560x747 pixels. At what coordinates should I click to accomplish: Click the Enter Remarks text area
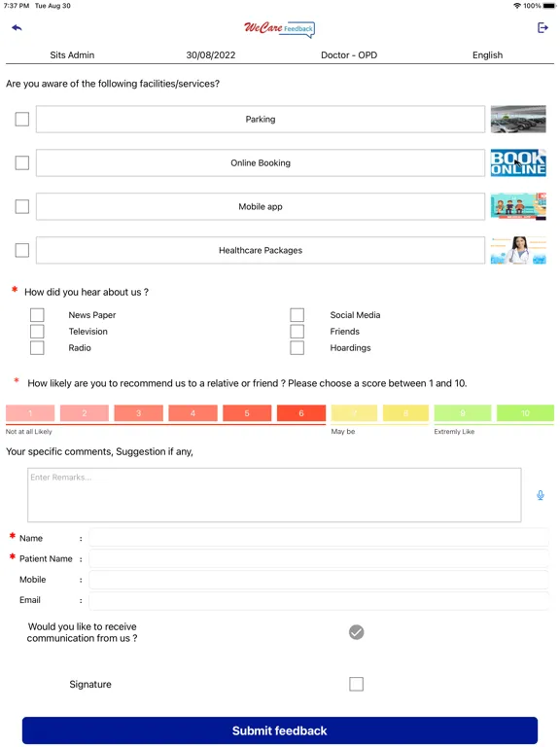[274, 495]
